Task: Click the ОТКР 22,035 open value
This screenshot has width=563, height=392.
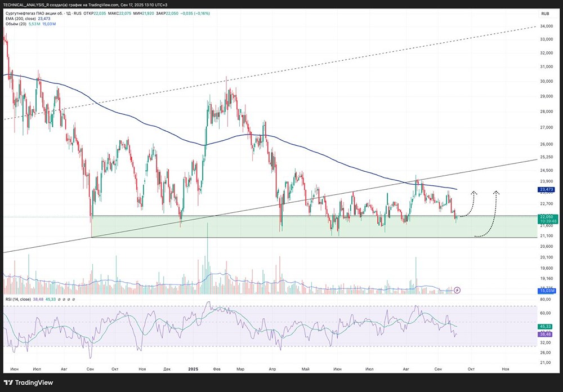Action: (95, 14)
